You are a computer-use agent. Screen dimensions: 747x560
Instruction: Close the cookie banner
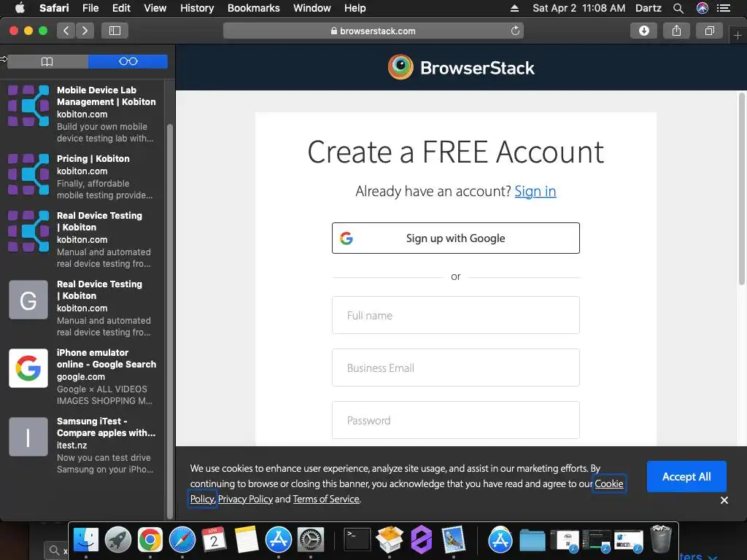tap(724, 500)
